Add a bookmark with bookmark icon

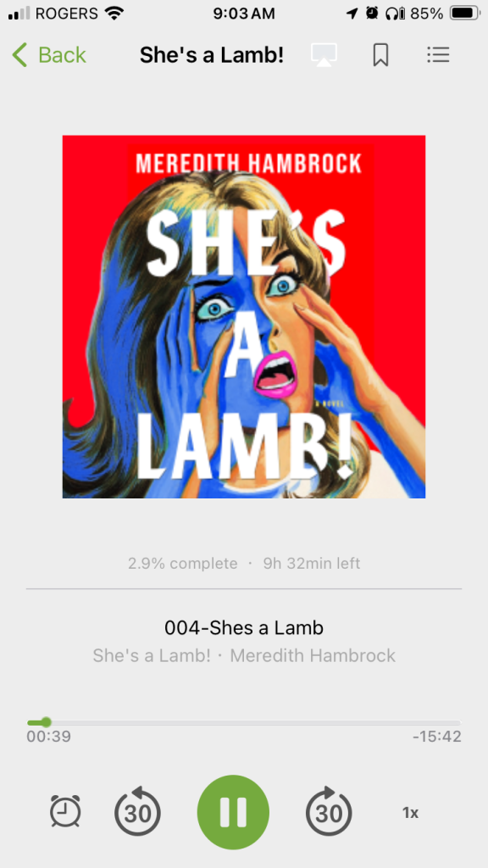tap(380, 55)
